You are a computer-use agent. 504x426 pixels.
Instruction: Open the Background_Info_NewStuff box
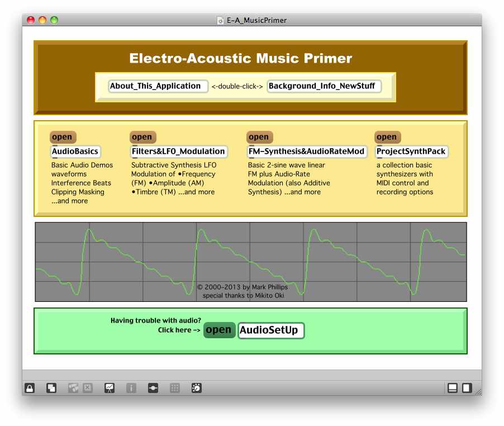pyautogui.click(x=324, y=86)
